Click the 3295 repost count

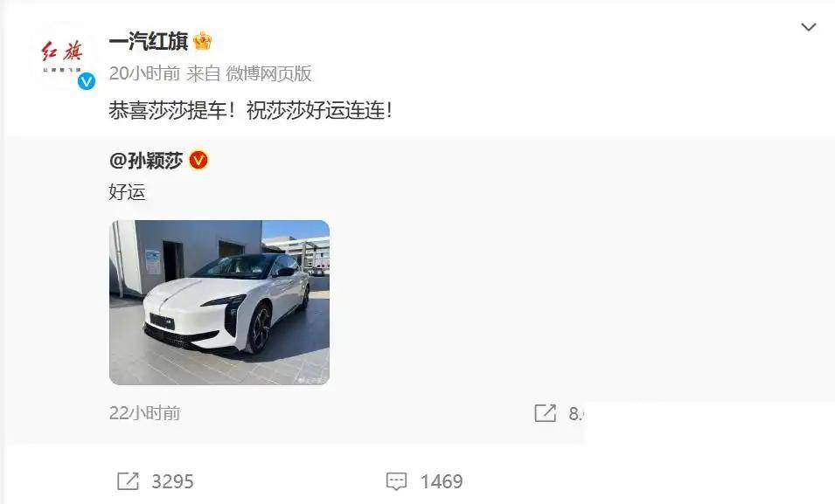point(172,481)
